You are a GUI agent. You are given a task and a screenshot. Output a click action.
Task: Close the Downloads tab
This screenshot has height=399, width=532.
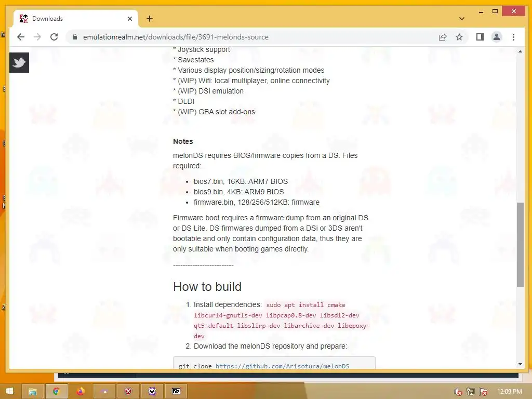pyautogui.click(x=129, y=19)
